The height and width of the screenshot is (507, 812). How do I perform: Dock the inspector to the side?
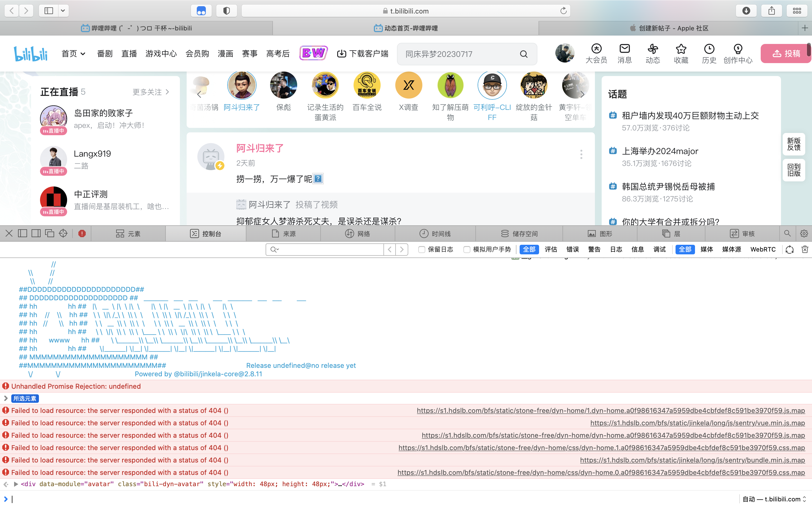pyautogui.click(x=36, y=234)
